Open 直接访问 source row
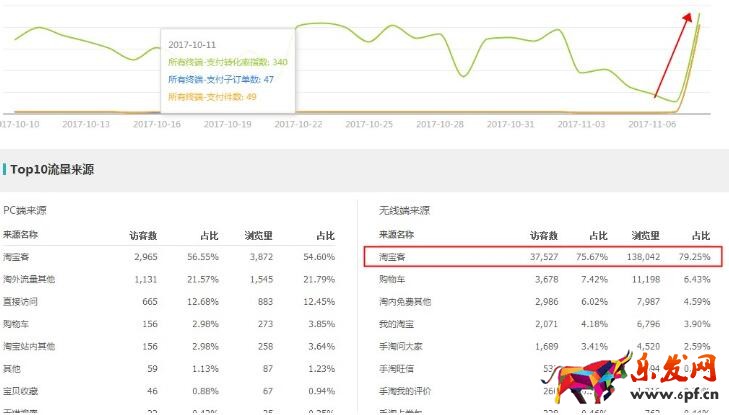The image size is (729, 415). [22, 302]
